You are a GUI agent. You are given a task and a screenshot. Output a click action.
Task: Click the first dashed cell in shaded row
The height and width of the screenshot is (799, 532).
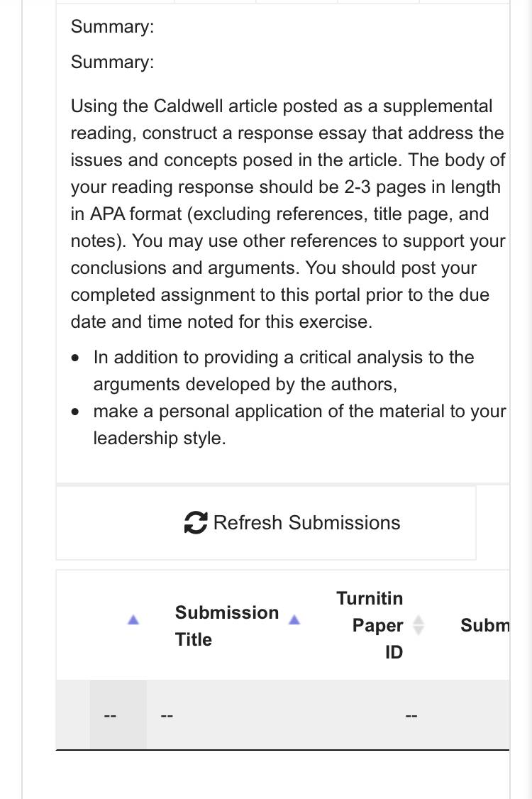click(x=110, y=715)
